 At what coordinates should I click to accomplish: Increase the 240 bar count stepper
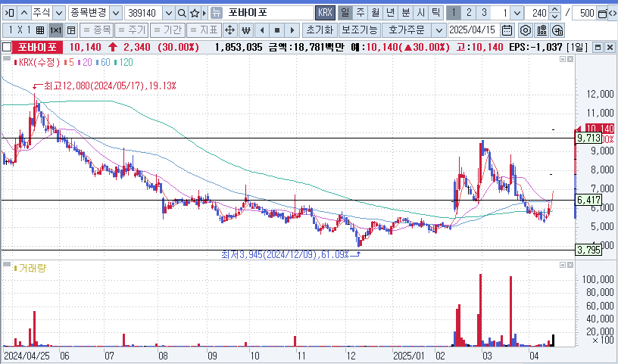click(555, 10)
